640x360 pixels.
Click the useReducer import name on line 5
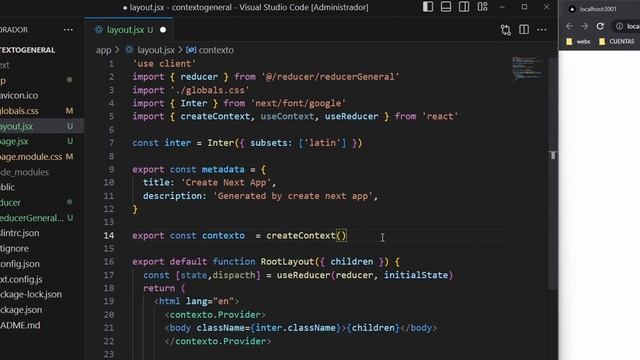coord(351,116)
